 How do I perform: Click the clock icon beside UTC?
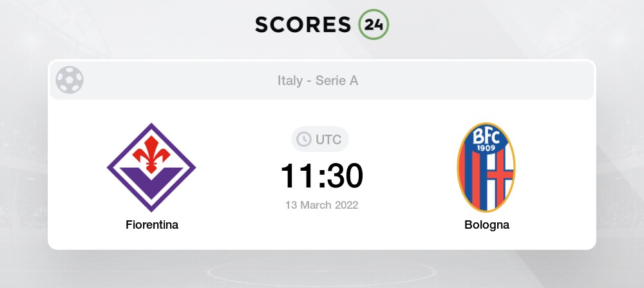click(303, 139)
